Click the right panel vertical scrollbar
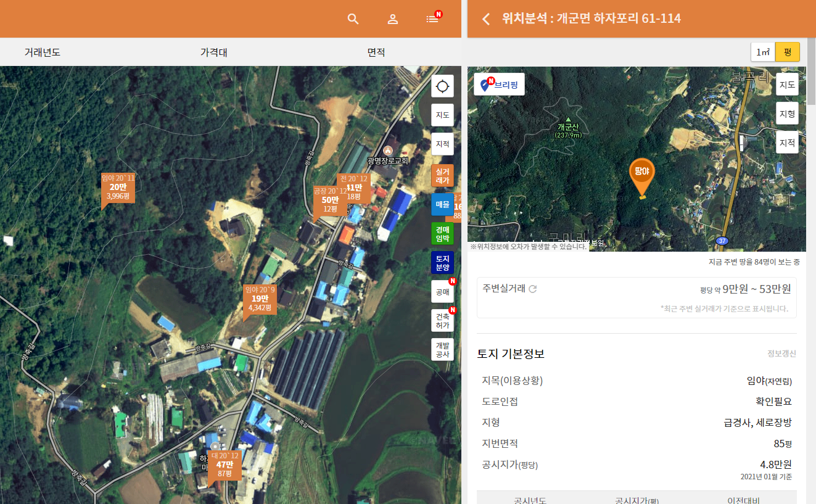Viewport: 816px width, 504px height. point(811,71)
